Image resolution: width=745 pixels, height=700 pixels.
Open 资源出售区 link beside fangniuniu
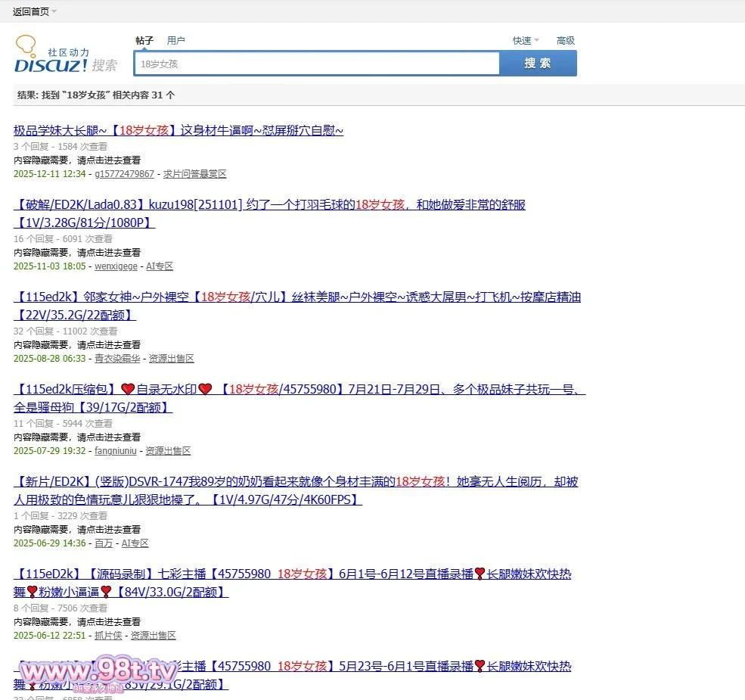(168, 451)
